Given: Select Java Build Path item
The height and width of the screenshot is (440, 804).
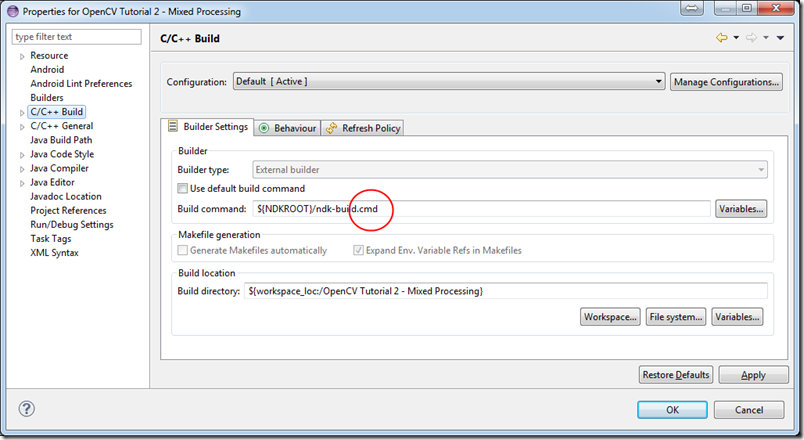Looking at the screenshot, I should click(61, 140).
